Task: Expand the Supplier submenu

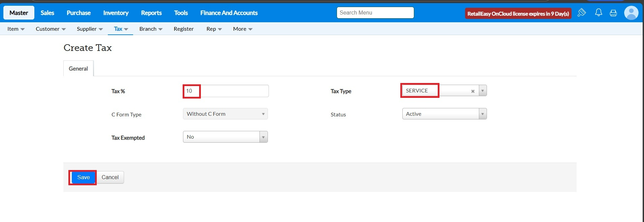Action: click(90, 29)
